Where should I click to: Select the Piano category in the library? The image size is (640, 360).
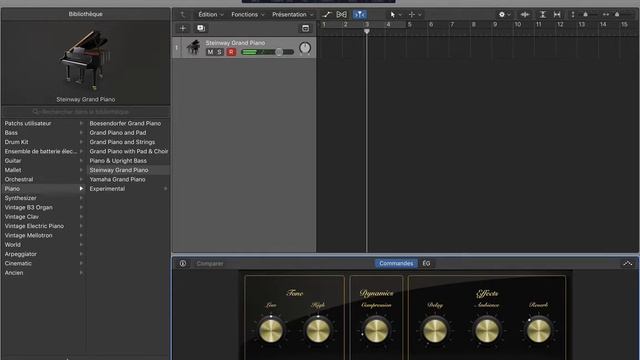point(44,189)
